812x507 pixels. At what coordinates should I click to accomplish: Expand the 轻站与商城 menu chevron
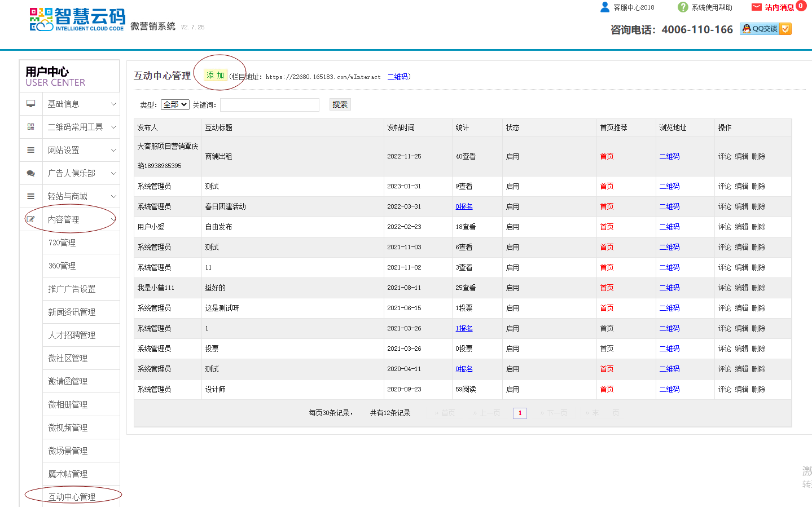(113, 196)
